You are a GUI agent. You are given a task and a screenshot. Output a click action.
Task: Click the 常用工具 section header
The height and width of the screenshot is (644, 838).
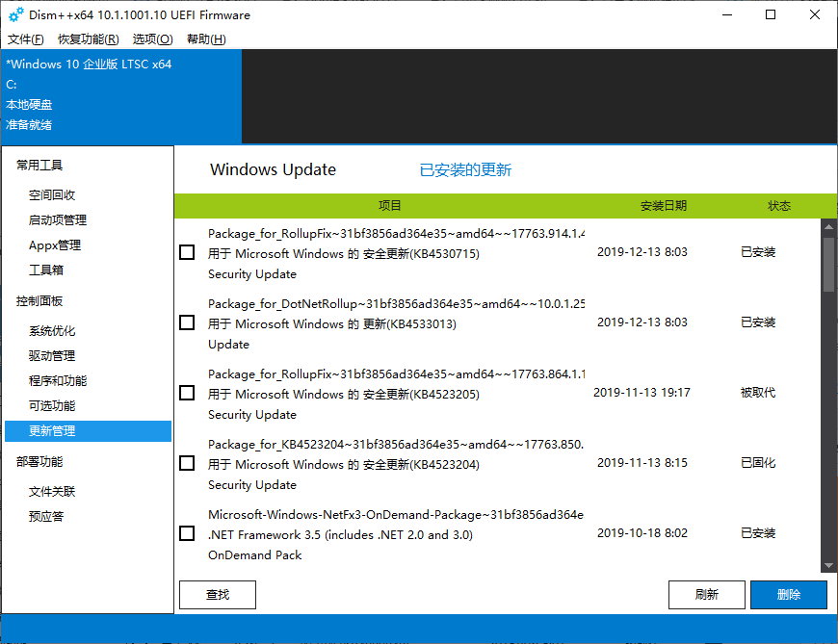(39, 165)
